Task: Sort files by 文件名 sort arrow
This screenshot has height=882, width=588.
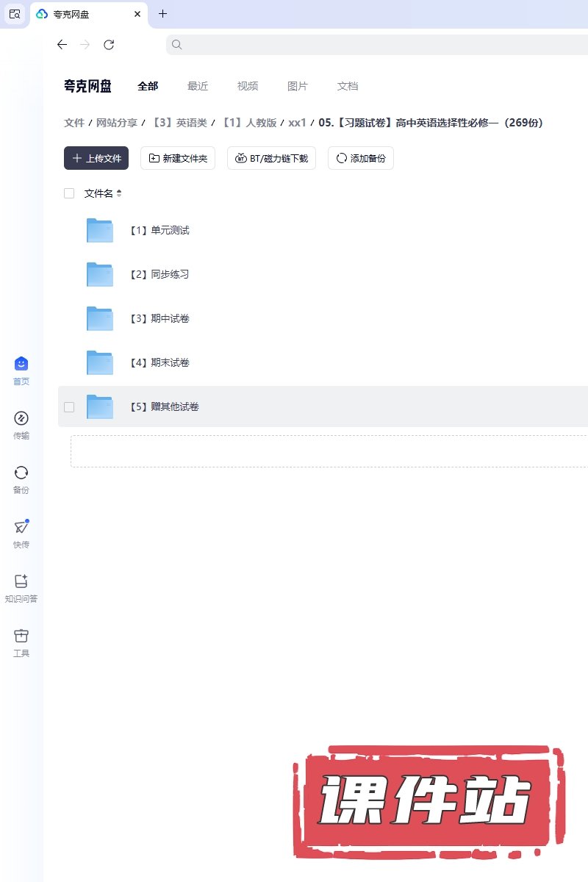Action: click(x=119, y=193)
